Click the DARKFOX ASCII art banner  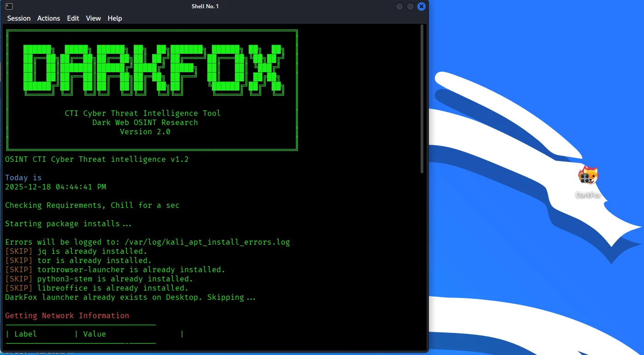(x=152, y=69)
